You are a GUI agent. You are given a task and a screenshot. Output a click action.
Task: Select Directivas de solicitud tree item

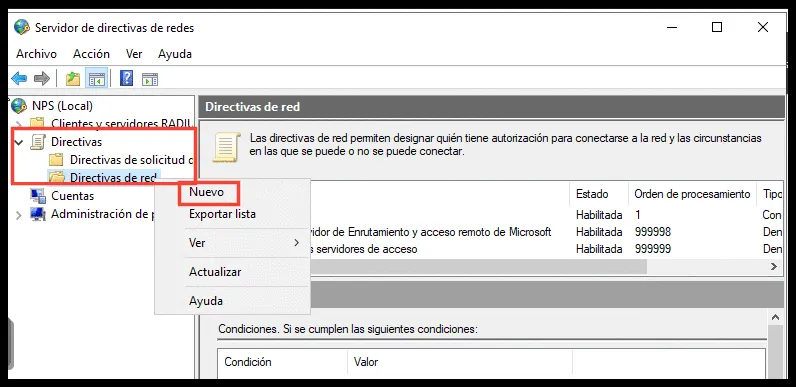click(131, 160)
